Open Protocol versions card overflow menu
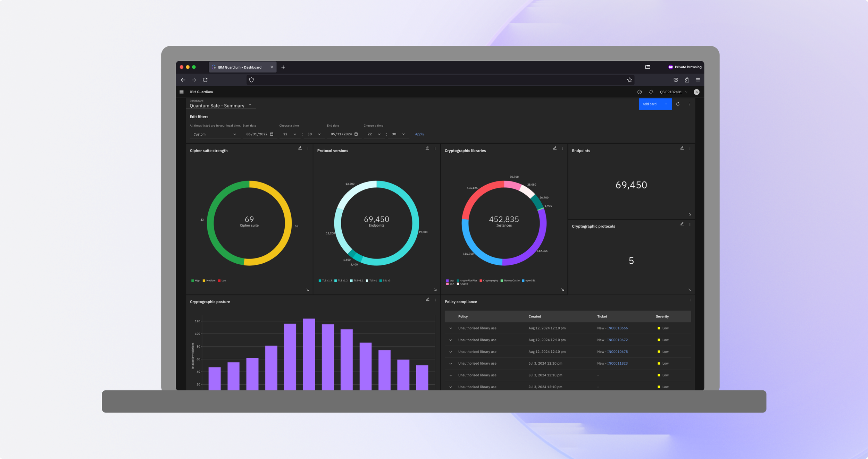Viewport: 868px width, 459px height. click(435, 149)
